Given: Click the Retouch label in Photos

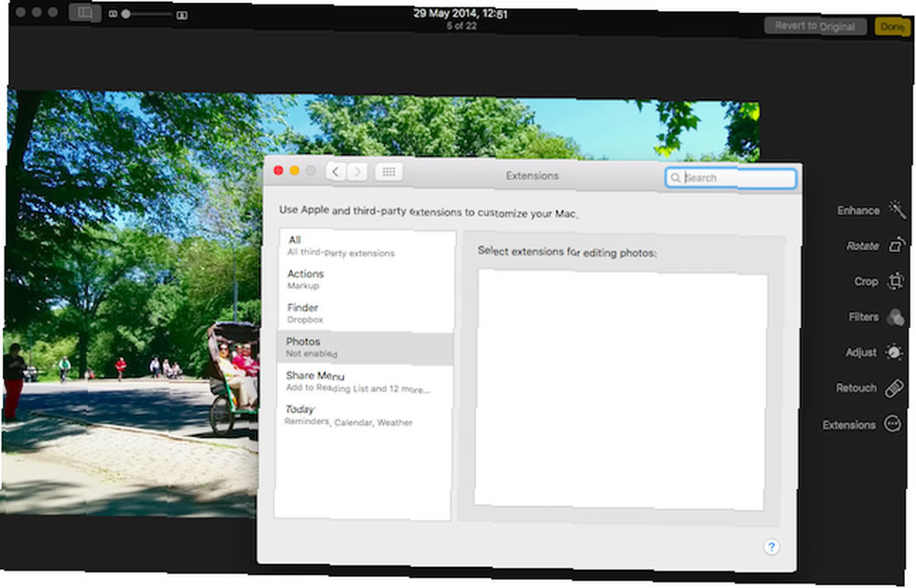Looking at the screenshot, I should point(856,388).
